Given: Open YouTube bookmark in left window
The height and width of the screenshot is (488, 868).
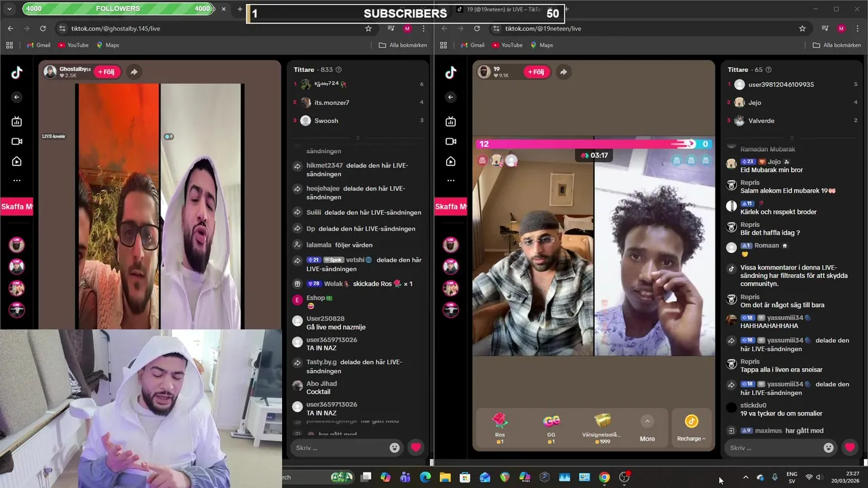Looking at the screenshot, I should [73, 45].
